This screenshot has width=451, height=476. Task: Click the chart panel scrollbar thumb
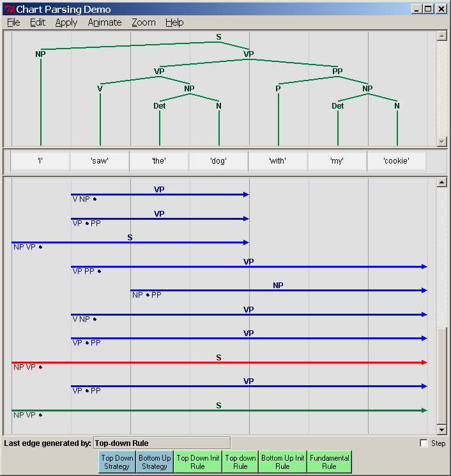[x=442, y=376]
